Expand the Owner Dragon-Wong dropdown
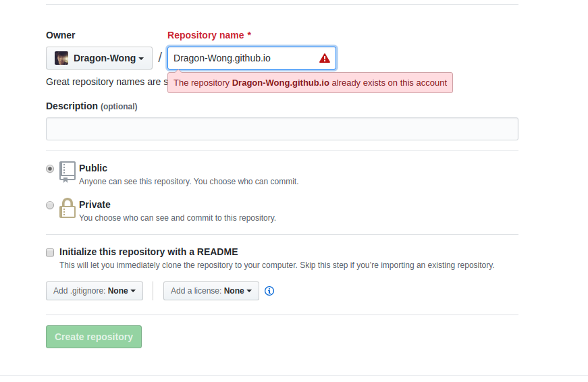 tap(99, 58)
